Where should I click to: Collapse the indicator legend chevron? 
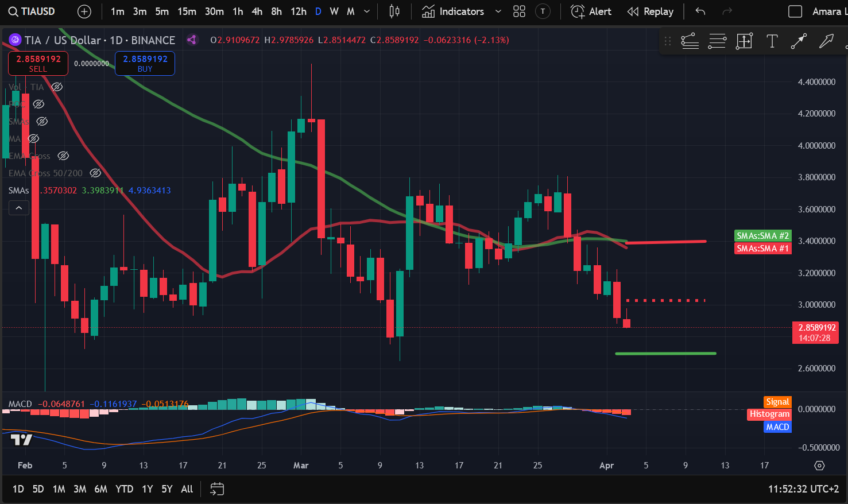pos(18,208)
